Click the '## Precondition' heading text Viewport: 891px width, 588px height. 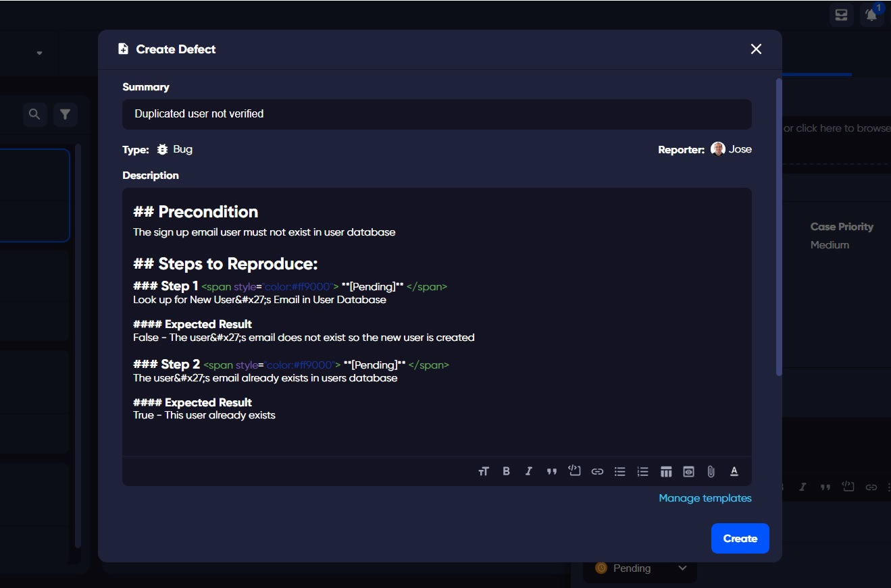(x=195, y=212)
